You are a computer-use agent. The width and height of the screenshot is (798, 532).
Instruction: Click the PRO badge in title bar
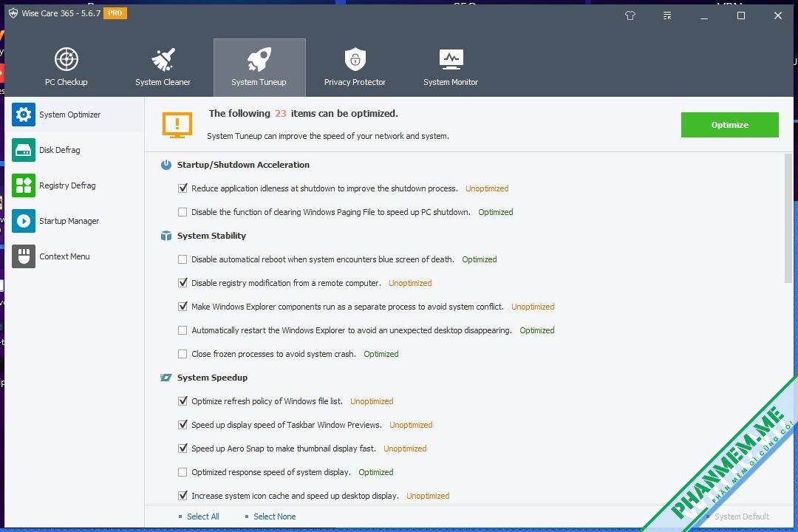pos(115,13)
